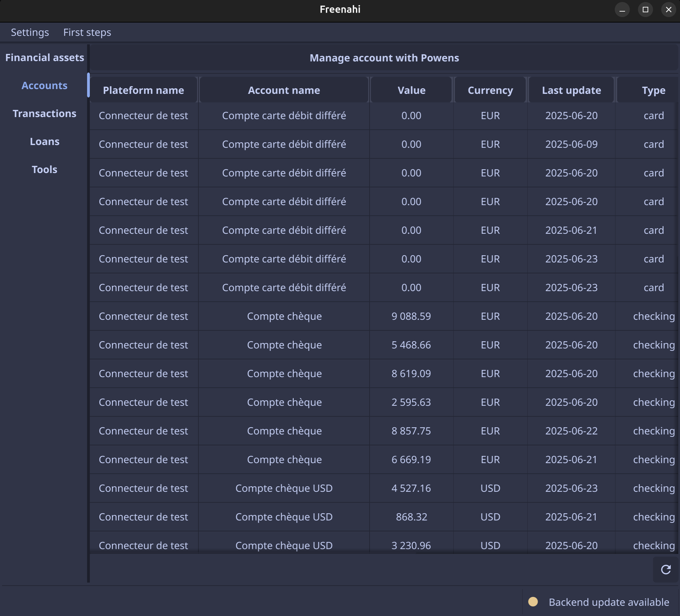
Task: Click Backend update available status text
Action: (x=609, y=602)
